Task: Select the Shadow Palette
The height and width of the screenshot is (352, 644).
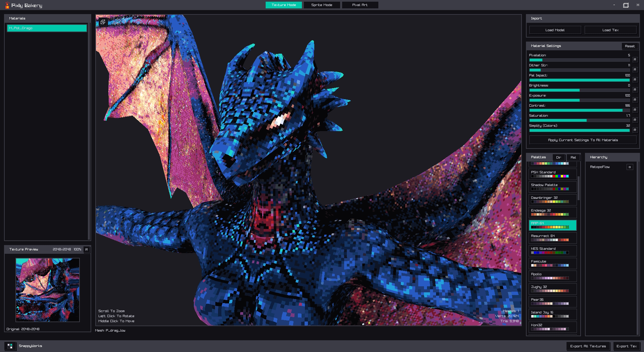Action: coord(553,187)
